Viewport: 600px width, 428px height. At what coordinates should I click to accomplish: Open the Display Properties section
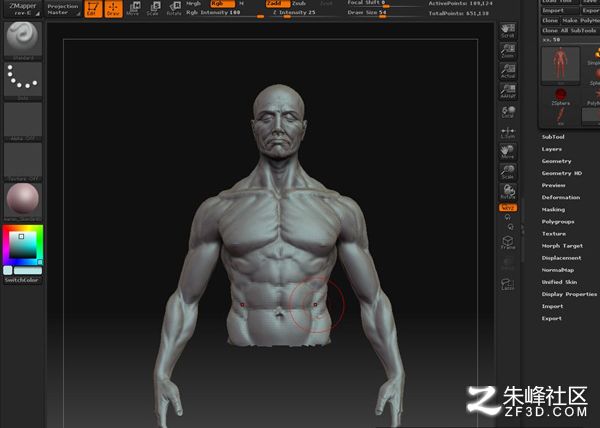click(569, 294)
